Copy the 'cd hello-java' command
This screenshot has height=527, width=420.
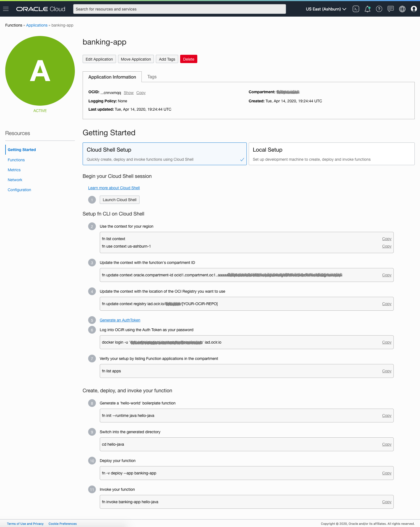(387, 444)
